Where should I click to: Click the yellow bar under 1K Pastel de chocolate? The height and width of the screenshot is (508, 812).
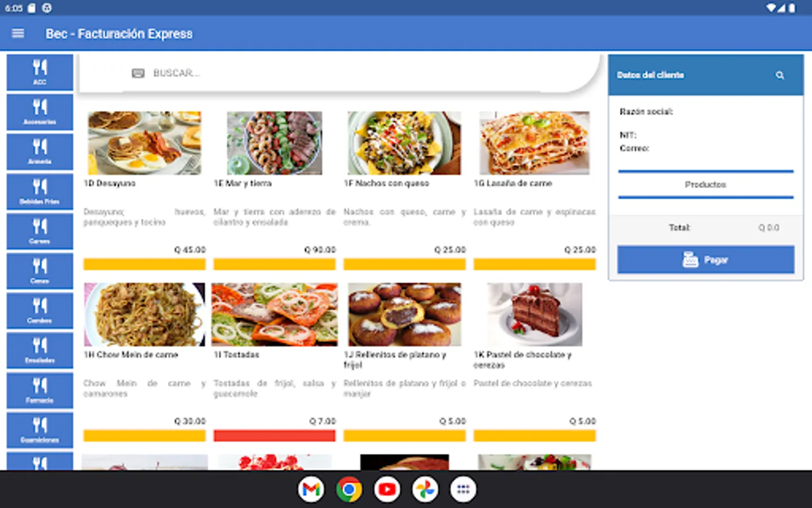[535, 436]
